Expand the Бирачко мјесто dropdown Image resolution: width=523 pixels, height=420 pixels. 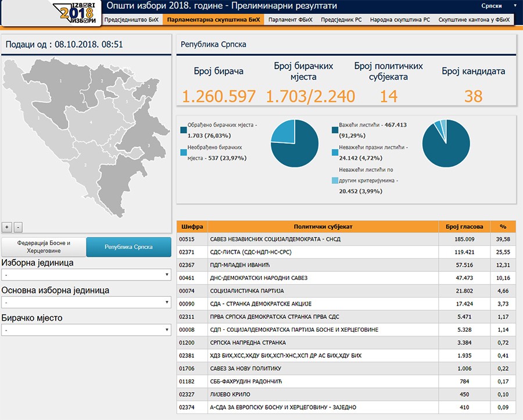pos(87,330)
